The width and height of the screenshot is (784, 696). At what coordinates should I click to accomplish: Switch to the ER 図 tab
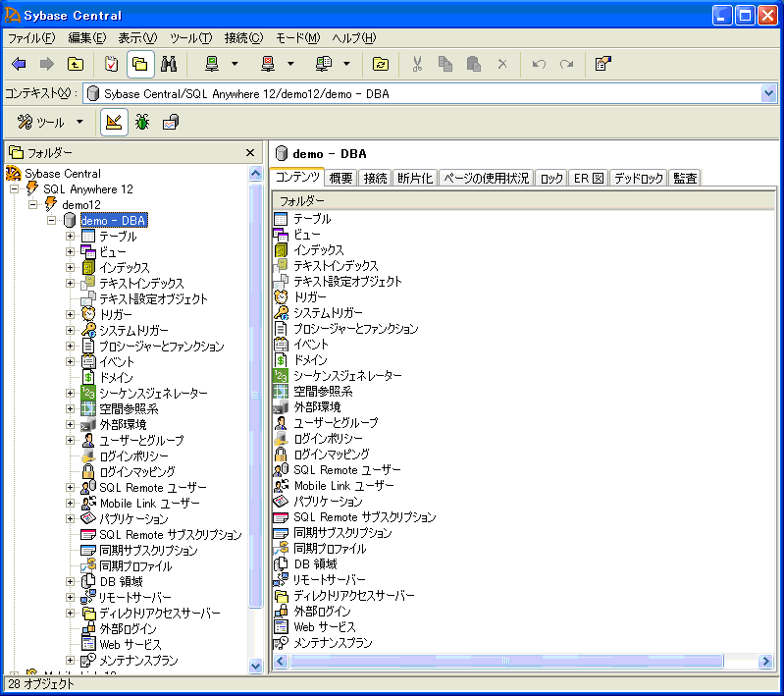[x=588, y=179]
